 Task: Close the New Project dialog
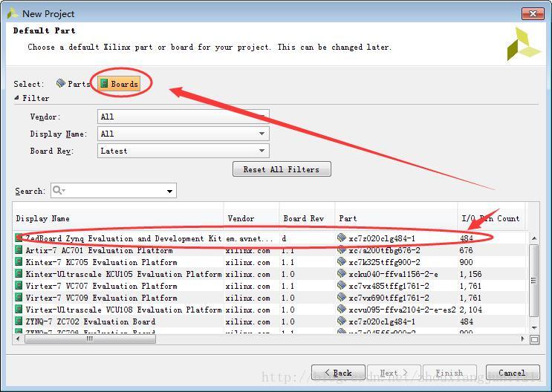pos(533,13)
